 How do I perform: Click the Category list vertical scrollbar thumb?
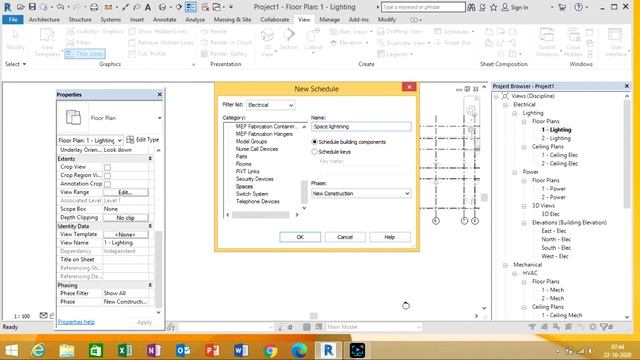[x=304, y=191]
